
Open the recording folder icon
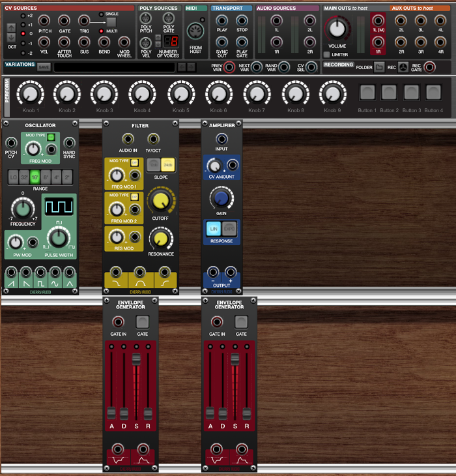click(379, 67)
